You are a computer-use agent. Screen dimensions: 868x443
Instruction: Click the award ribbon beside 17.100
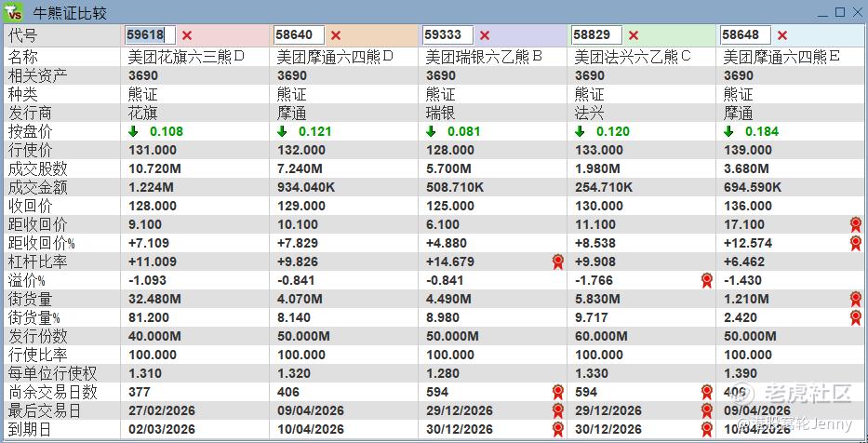coord(856,224)
